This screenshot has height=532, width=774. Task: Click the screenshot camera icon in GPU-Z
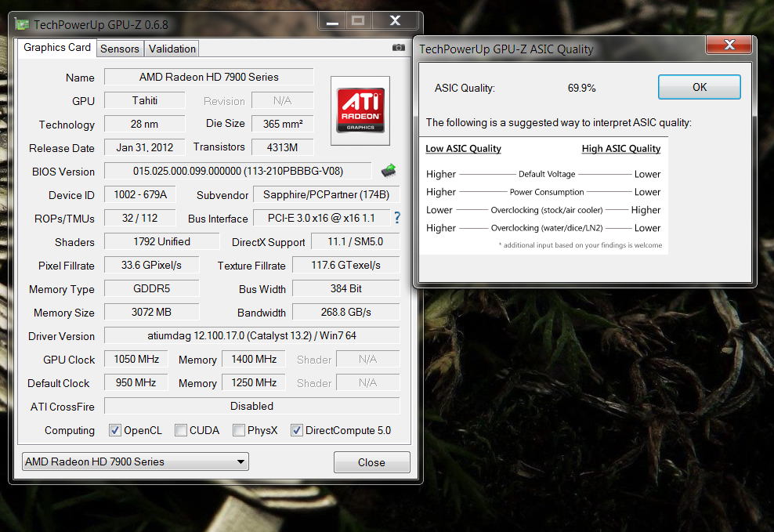point(398,47)
